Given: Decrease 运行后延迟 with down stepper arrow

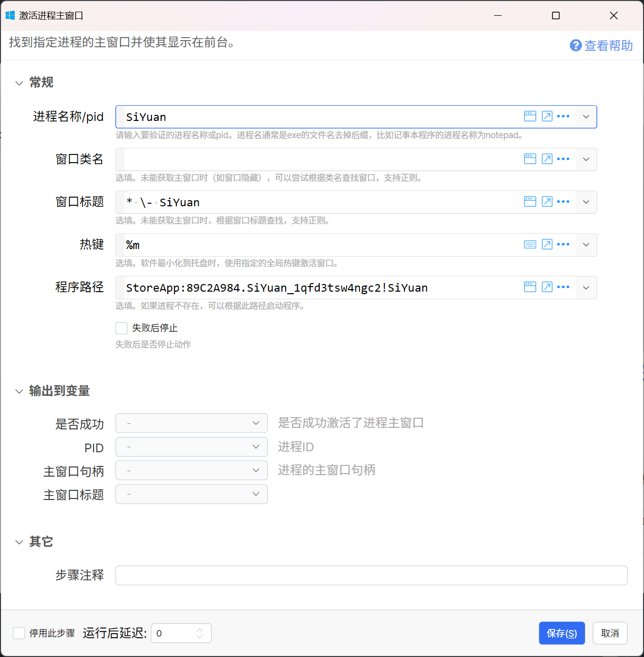Looking at the screenshot, I should (x=200, y=637).
